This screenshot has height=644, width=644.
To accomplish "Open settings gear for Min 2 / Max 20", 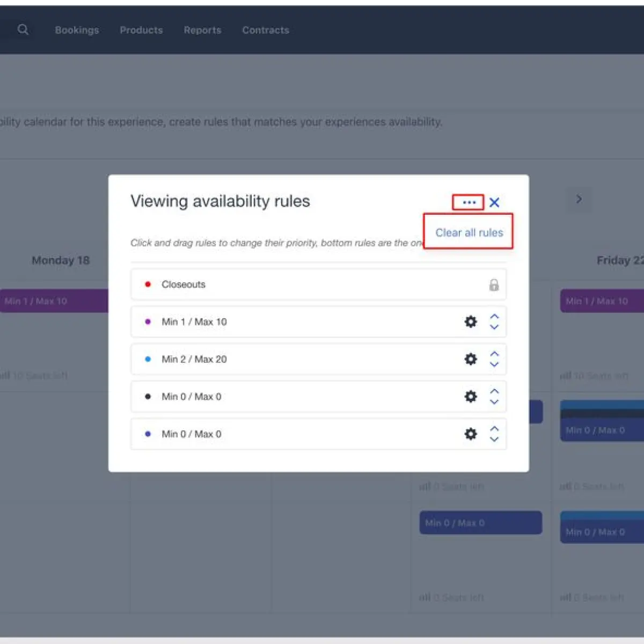I will pyautogui.click(x=471, y=359).
